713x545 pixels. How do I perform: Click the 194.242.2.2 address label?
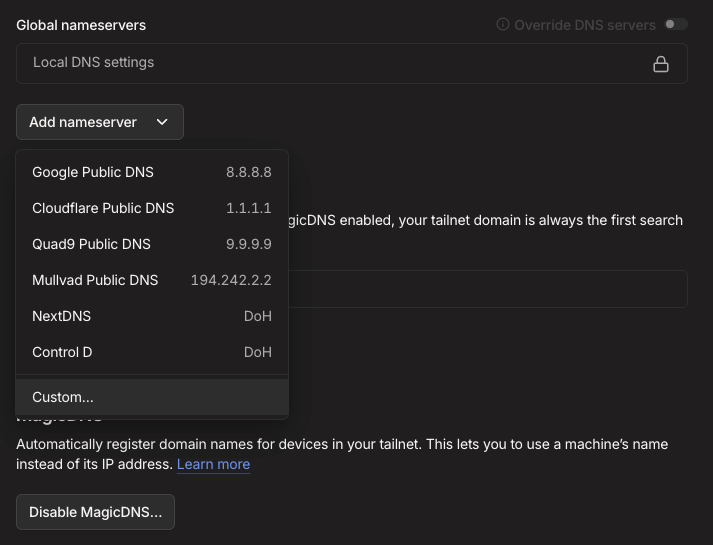[x=230, y=280]
